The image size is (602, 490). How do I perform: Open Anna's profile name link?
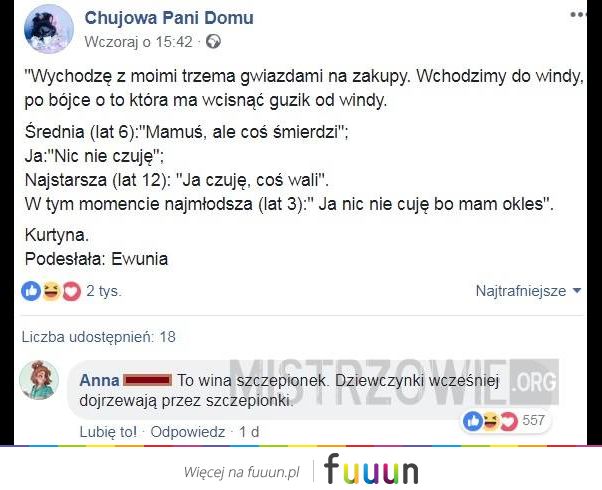click(99, 380)
